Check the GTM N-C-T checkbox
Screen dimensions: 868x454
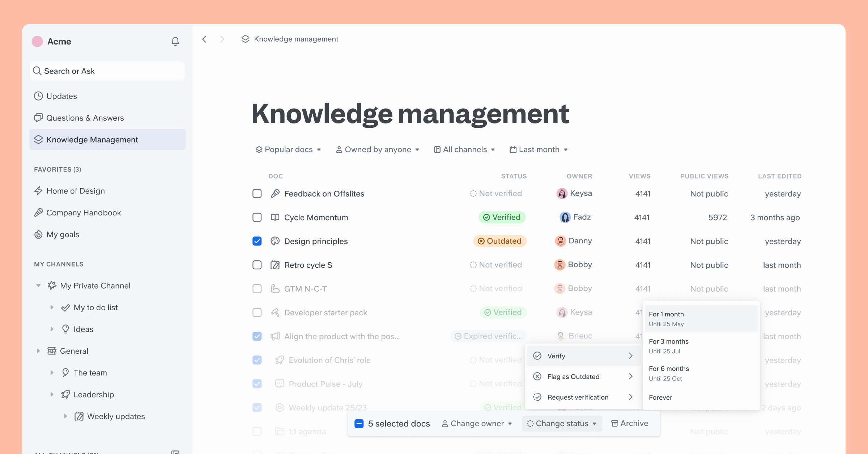click(257, 289)
